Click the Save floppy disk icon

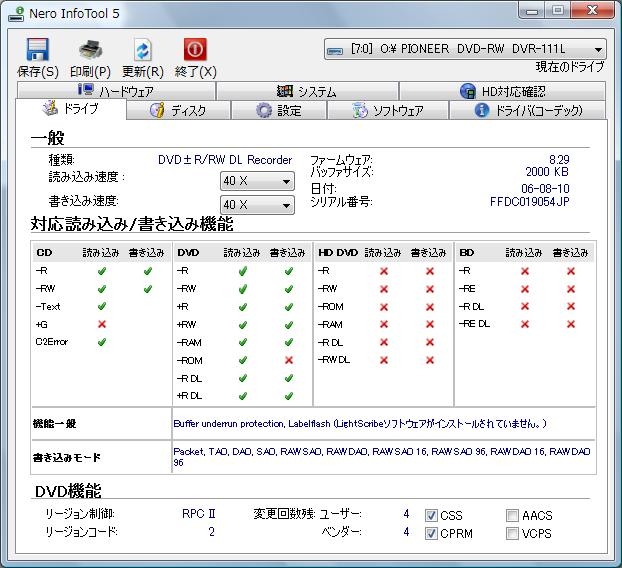(x=38, y=49)
